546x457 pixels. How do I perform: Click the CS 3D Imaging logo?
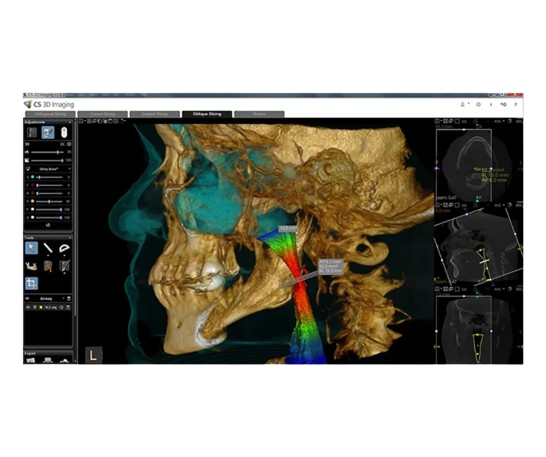point(49,104)
